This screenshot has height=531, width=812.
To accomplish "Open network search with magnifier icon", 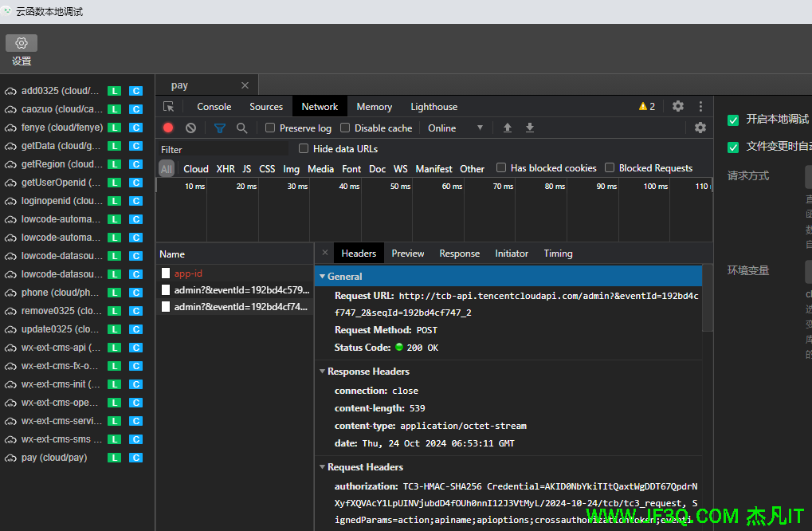I will click(242, 128).
